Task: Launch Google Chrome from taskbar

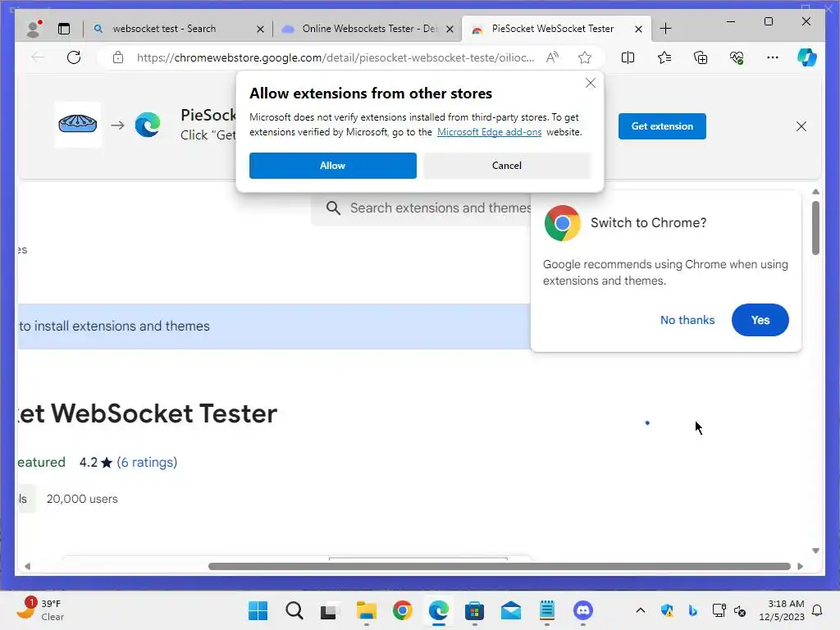Action: click(x=402, y=610)
